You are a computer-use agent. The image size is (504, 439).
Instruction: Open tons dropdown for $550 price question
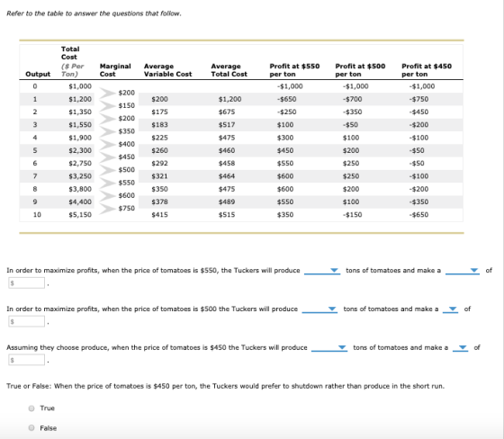pos(322,271)
